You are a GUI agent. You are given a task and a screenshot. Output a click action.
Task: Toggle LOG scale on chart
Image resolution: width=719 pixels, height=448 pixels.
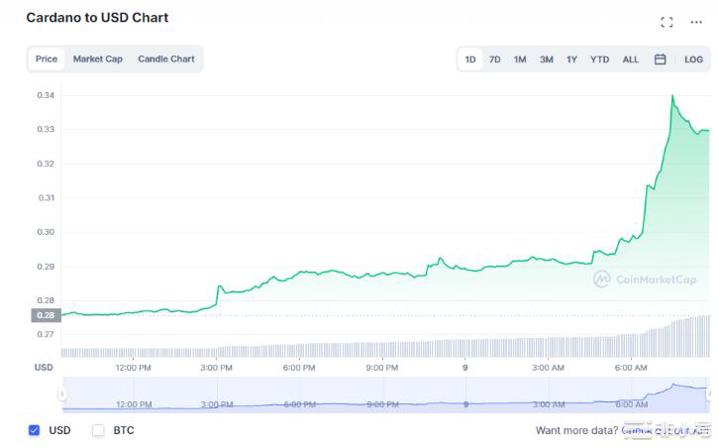tap(693, 60)
